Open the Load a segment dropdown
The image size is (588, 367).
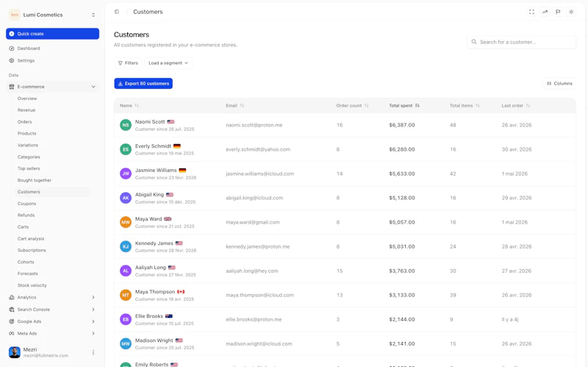(168, 63)
